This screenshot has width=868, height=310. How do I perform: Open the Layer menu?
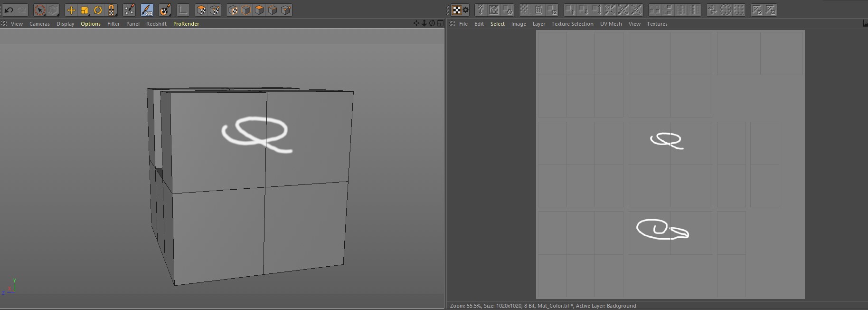coord(539,24)
